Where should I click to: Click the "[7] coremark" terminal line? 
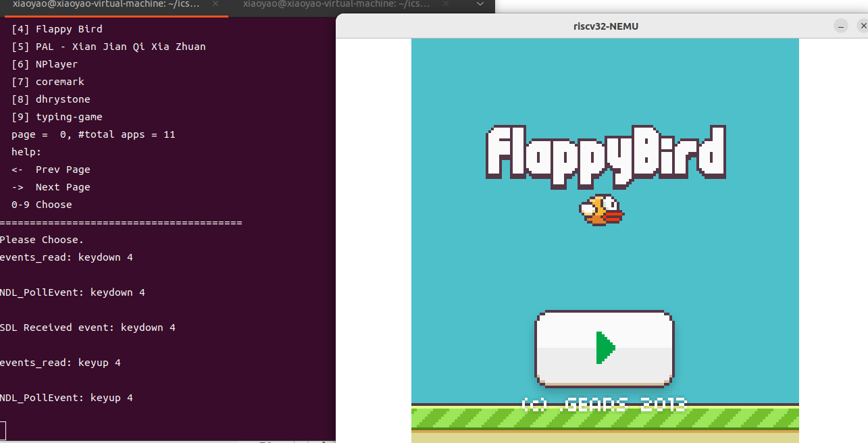coord(48,82)
